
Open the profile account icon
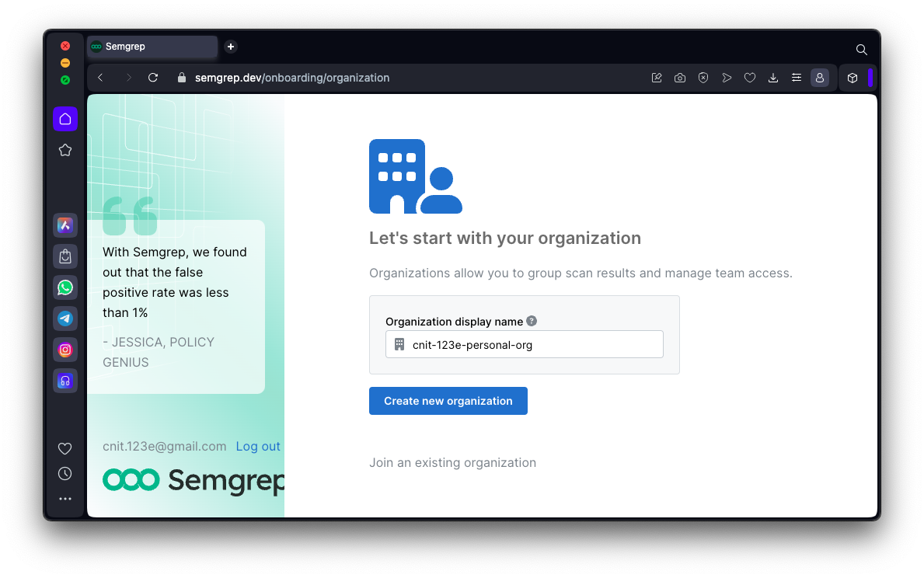[820, 78]
